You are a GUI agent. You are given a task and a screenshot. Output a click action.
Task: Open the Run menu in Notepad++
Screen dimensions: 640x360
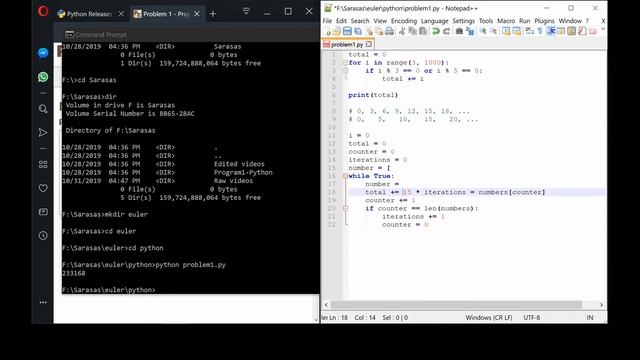pyautogui.click(x=524, y=21)
